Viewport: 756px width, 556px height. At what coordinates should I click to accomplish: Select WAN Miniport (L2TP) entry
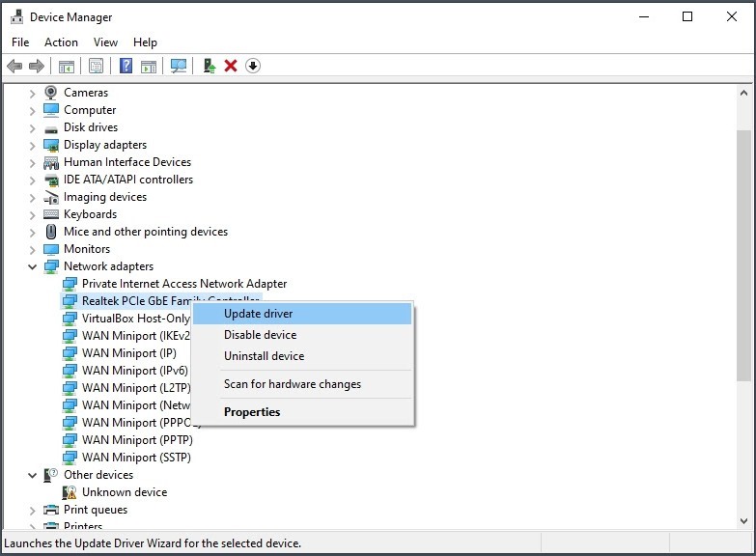coord(136,388)
